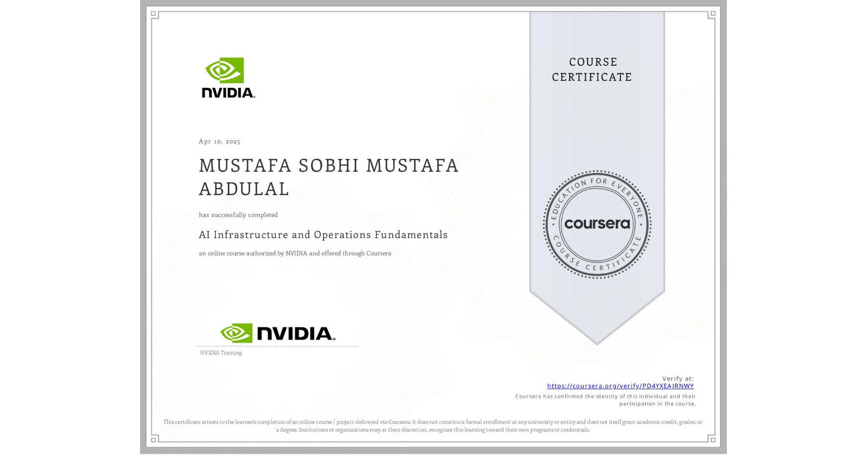Click the 'Coursera has confirmed the identity' note
This screenshot has height=455, width=868.
[x=605, y=400]
